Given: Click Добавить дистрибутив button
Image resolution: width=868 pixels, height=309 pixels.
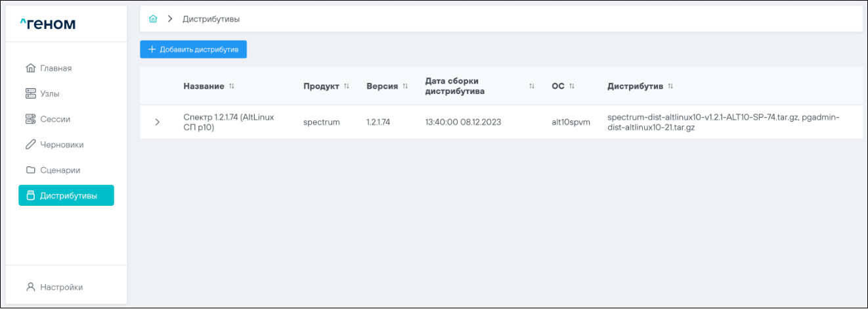Looking at the screenshot, I should point(193,49).
